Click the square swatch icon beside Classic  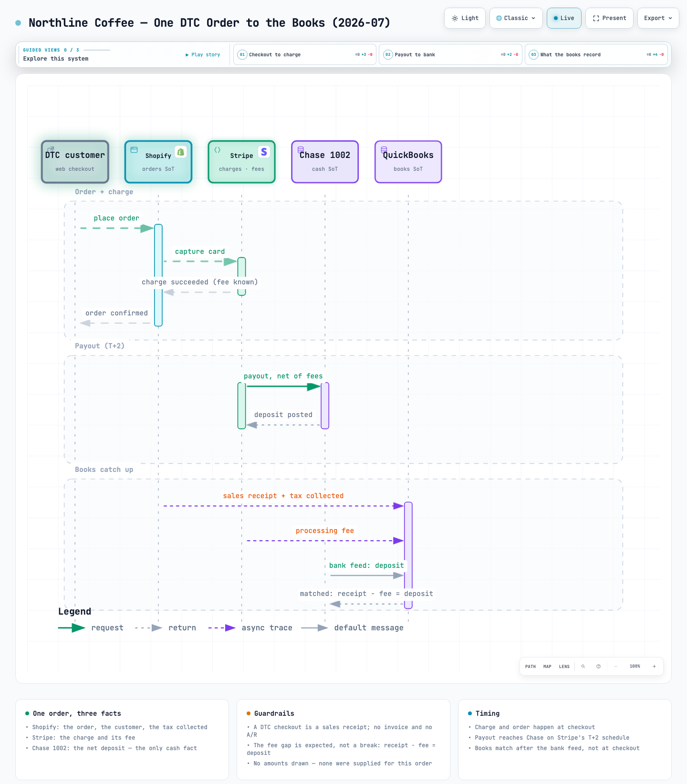point(499,18)
